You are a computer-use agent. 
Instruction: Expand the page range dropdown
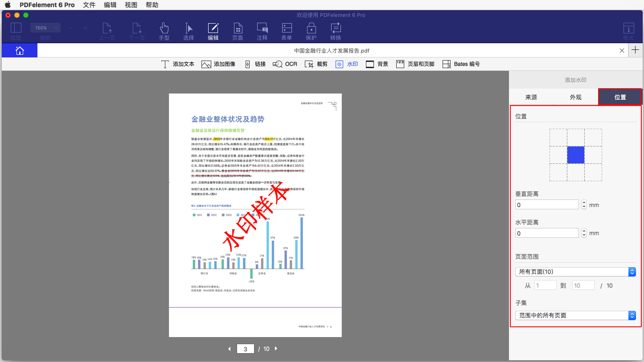coord(575,272)
